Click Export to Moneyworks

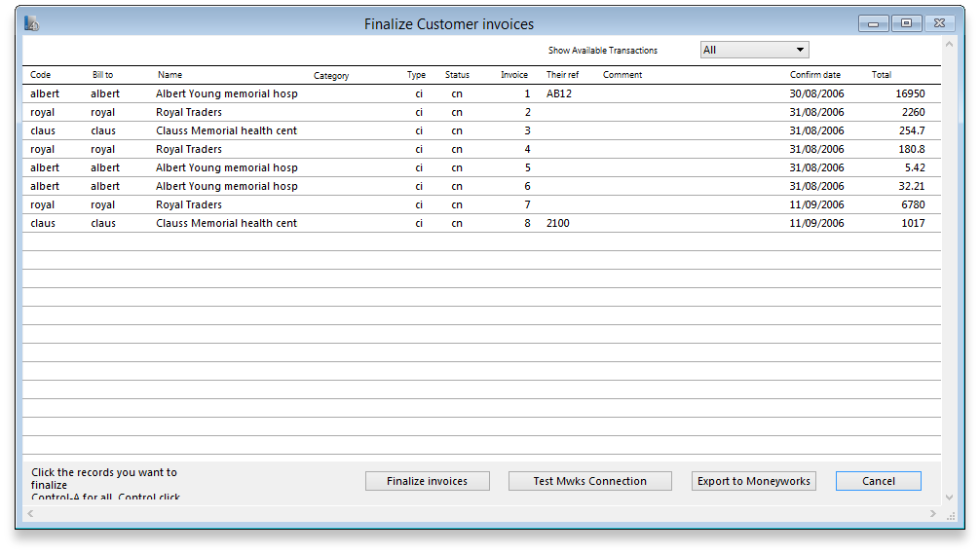753,481
